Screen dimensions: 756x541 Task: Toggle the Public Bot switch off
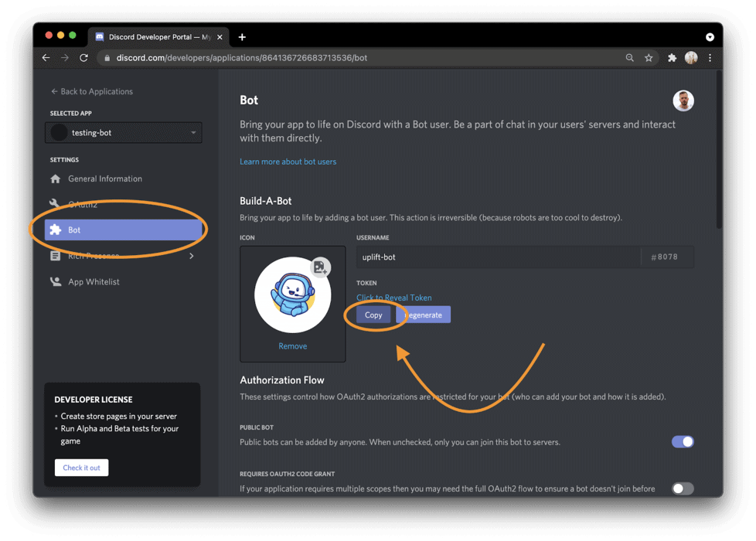(x=683, y=441)
